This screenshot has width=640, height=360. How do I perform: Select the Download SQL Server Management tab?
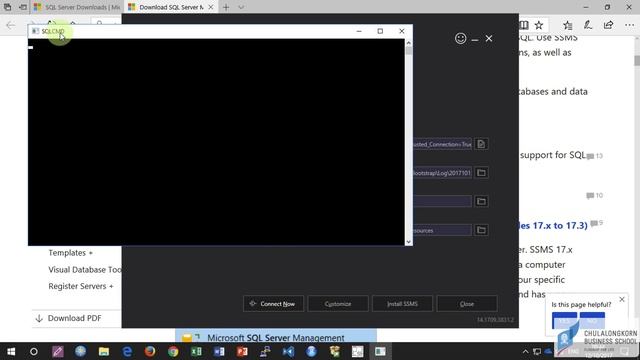click(x=171, y=7)
